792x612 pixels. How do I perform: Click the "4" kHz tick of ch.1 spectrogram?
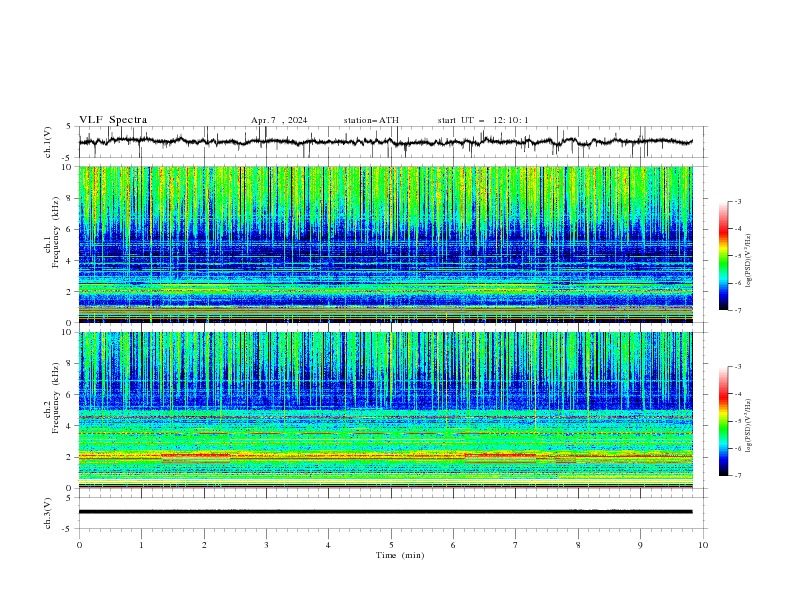(69, 261)
